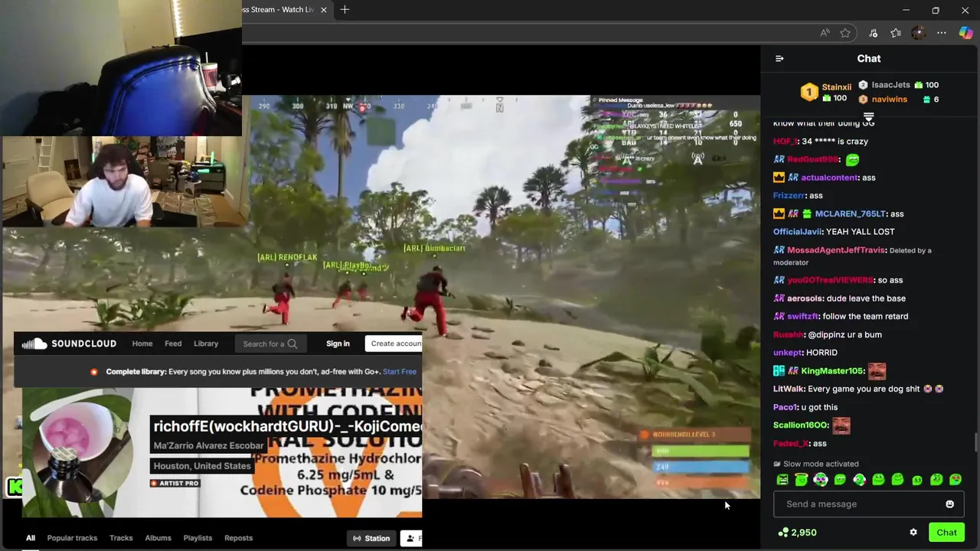Click SoundCloud Create account button

tap(394, 344)
